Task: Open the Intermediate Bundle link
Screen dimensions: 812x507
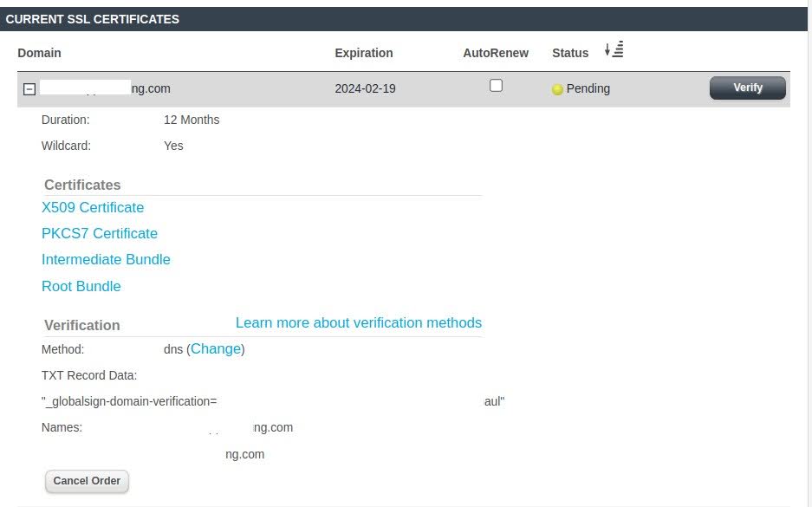Action: coord(106,259)
